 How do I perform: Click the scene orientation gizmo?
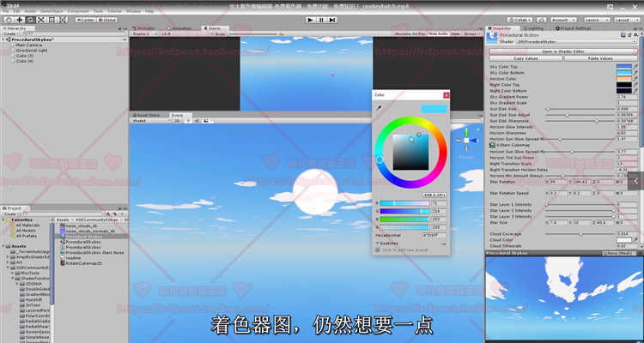tap(466, 141)
